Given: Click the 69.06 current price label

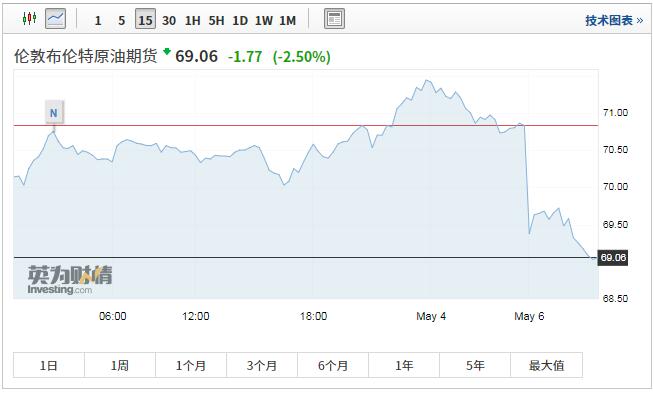Looking at the screenshot, I should pos(613,257).
